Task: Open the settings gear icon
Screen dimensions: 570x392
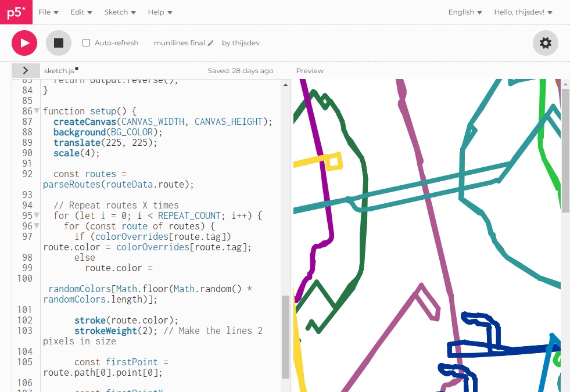Action: pos(545,43)
